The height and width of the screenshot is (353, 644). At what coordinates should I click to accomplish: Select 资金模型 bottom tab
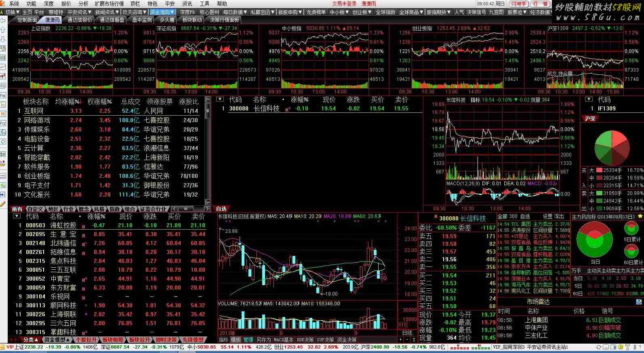[57, 340]
